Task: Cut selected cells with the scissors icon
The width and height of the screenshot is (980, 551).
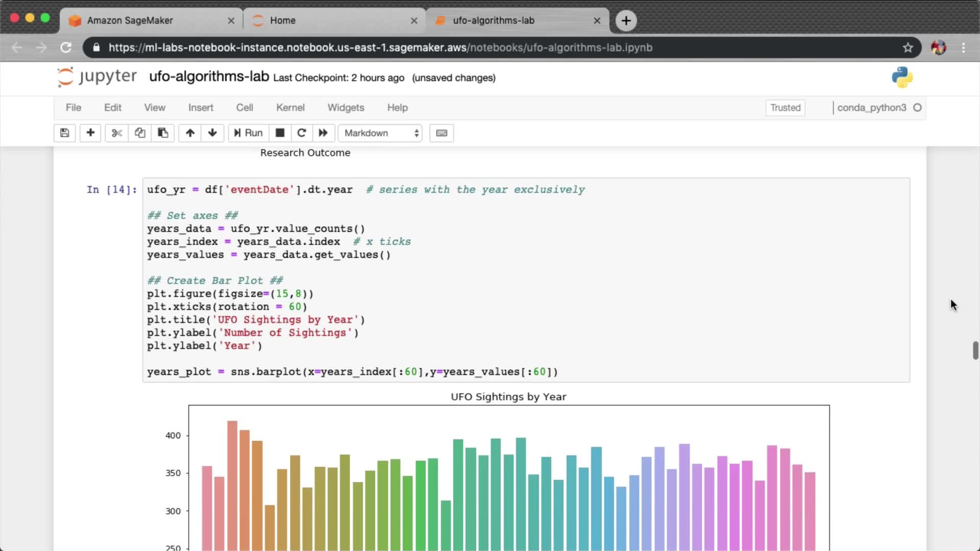Action: click(x=117, y=133)
